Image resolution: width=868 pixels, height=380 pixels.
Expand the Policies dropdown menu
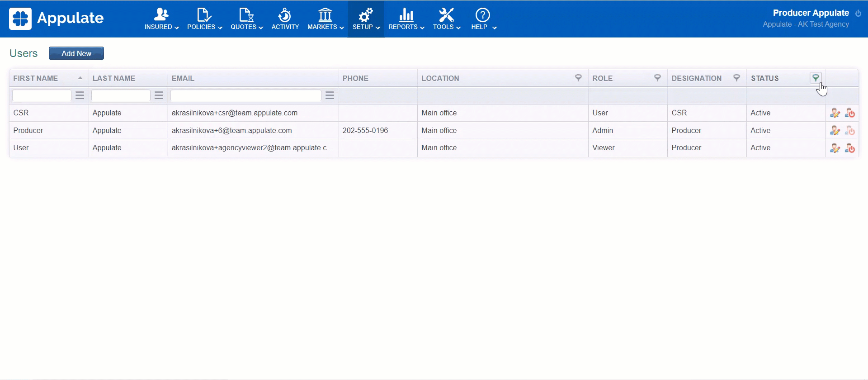click(x=204, y=19)
